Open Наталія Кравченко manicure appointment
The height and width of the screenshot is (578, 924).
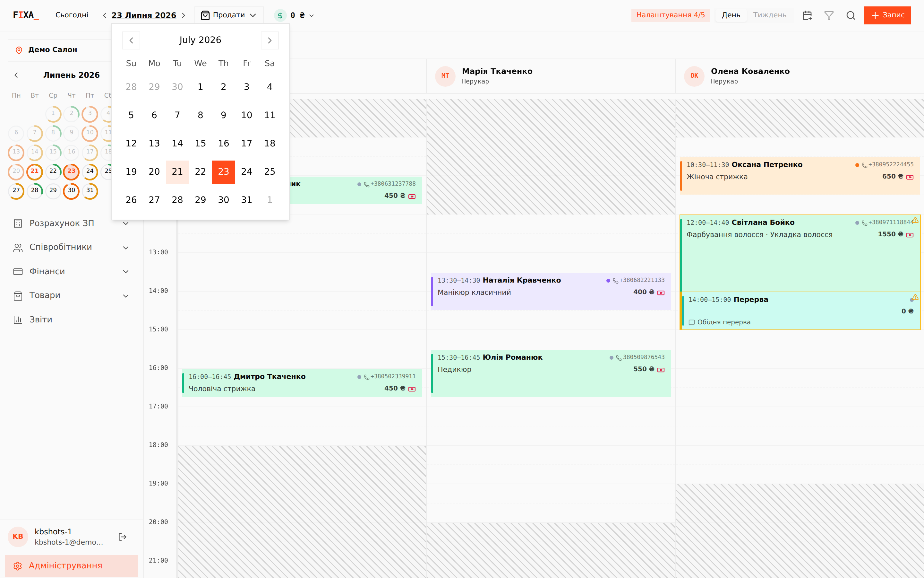pyautogui.click(x=551, y=292)
